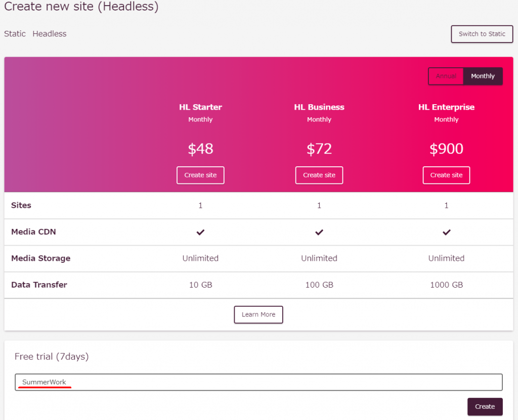Image resolution: width=518 pixels, height=420 pixels.
Task: Enable Annual billing
Action: (x=446, y=76)
